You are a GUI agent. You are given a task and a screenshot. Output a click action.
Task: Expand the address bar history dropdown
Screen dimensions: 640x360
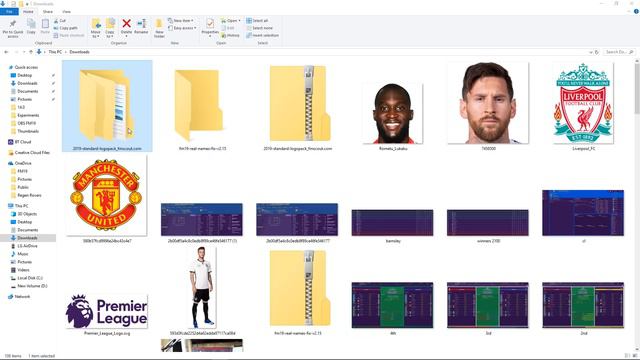point(590,52)
